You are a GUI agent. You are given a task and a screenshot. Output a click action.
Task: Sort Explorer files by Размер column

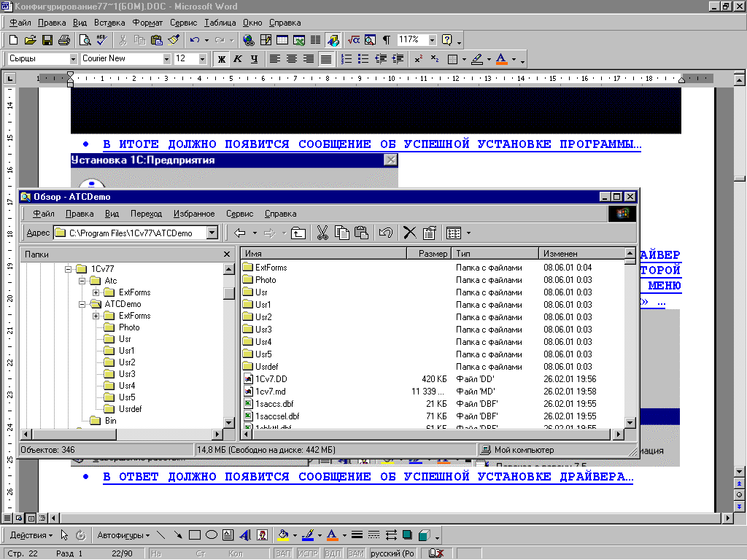[427, 254]
